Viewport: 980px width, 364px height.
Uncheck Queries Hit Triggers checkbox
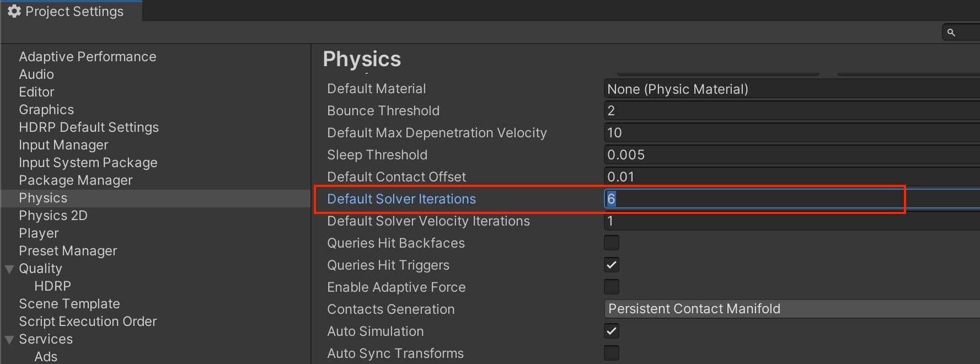(x=611, y=265)
